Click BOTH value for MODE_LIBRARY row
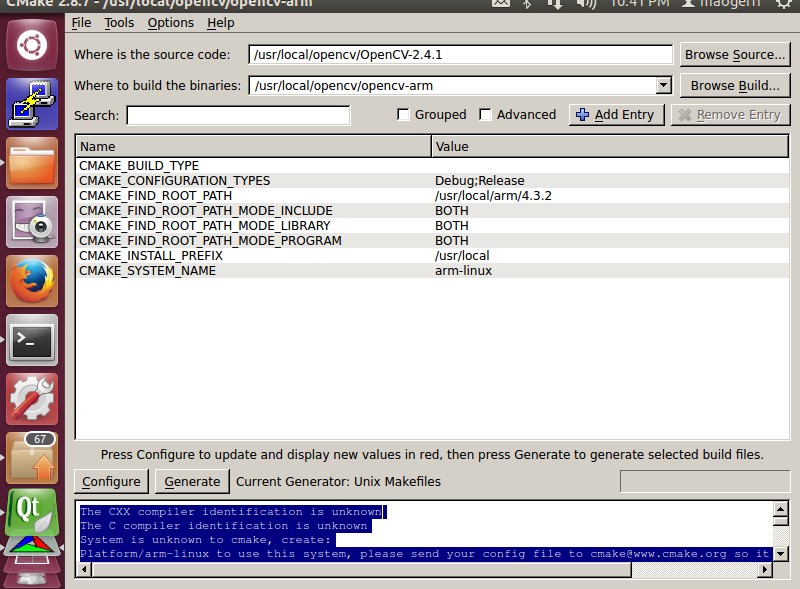Screen dimensions: 800x589 pyautogui.click(x=452, y=226)
